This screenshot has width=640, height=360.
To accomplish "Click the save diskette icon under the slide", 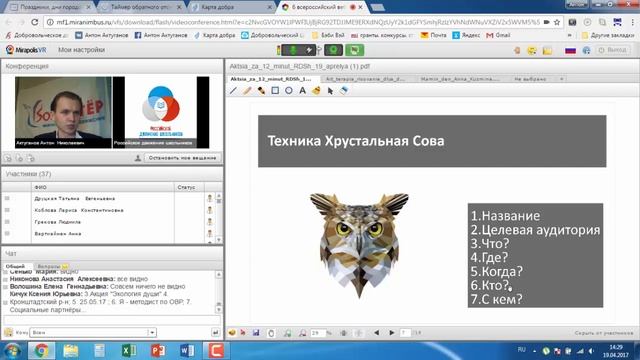I will click(256, 333).
